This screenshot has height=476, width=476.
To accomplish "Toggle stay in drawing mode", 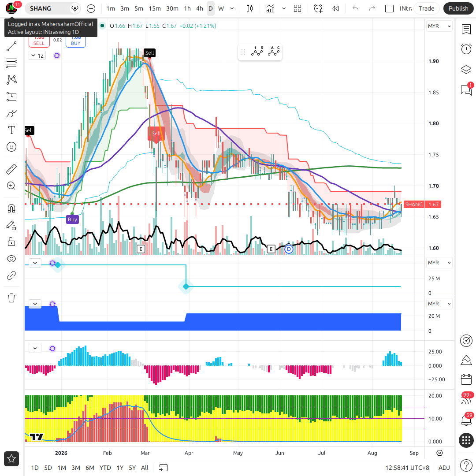I will (x=11, y=225).
